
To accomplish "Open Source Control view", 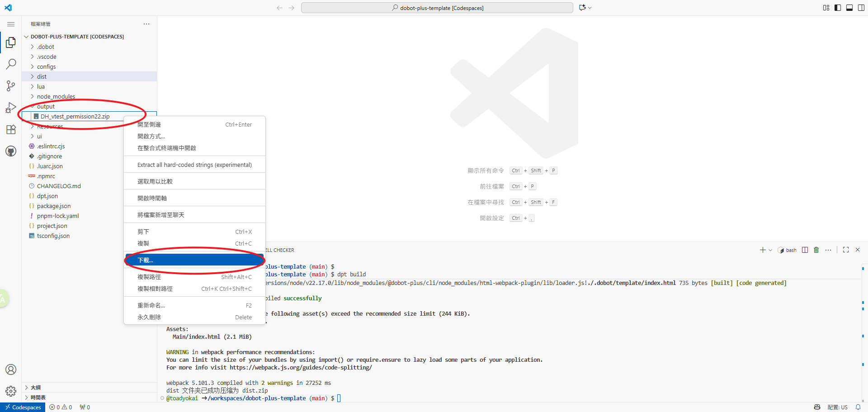I will (x=11, y=86).
